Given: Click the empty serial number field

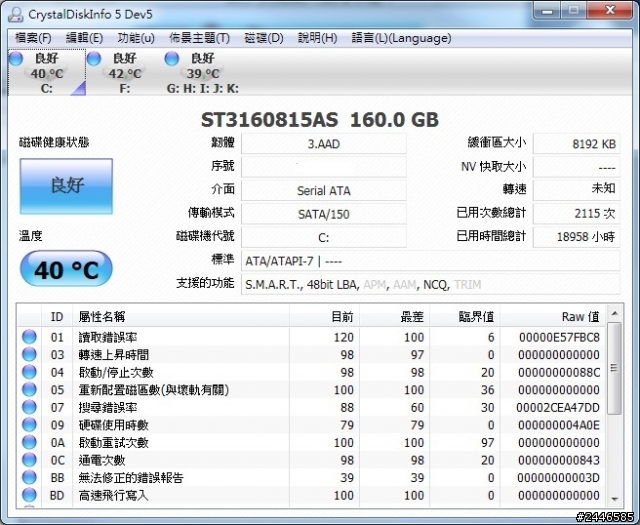Looking at the screenshot, I should (x=324, y=167).
